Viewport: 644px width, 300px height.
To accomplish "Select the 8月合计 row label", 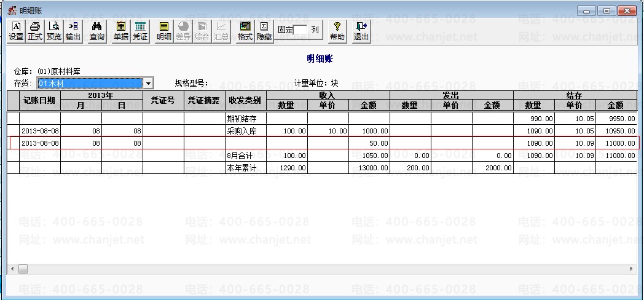I will point(245,156).
